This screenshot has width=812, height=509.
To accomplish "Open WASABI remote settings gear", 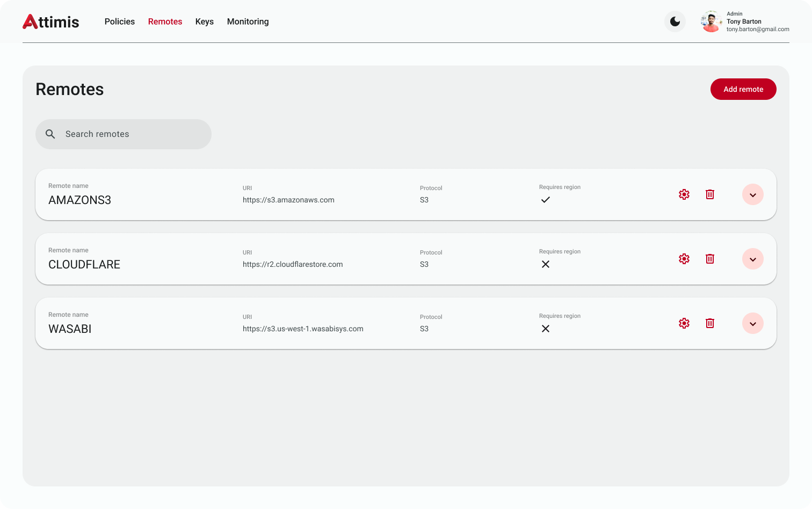I will point(684,323).
